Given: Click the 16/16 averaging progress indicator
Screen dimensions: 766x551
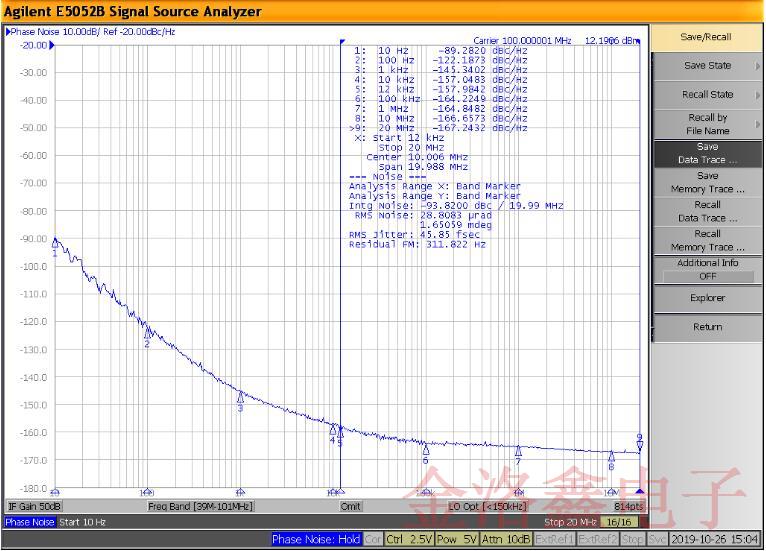Looking at the screenshot, I should pos(618,522).
